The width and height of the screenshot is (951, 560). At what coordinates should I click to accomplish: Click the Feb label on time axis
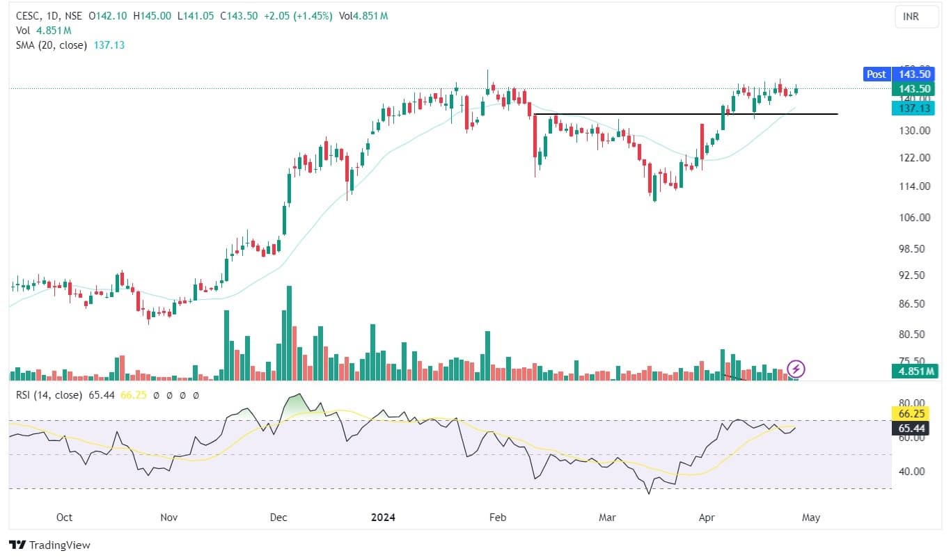pos(497,518)
